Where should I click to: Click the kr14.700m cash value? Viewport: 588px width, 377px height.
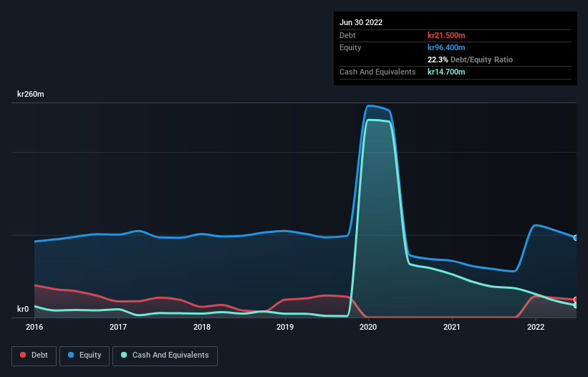click(x=446, y=72)
